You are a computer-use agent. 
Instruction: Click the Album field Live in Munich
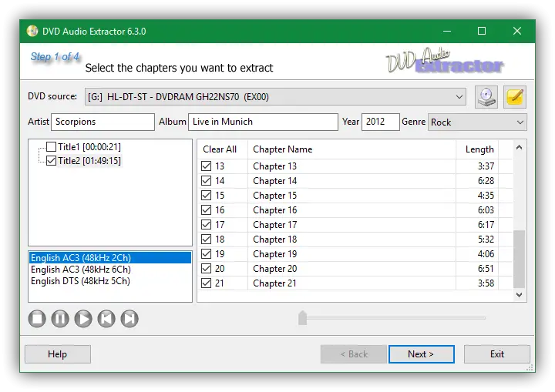263,122
